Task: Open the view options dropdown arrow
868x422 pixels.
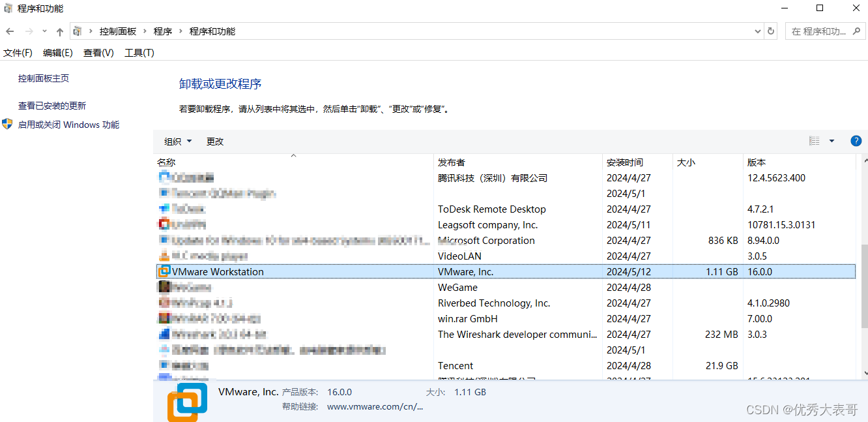Action: 832,141
